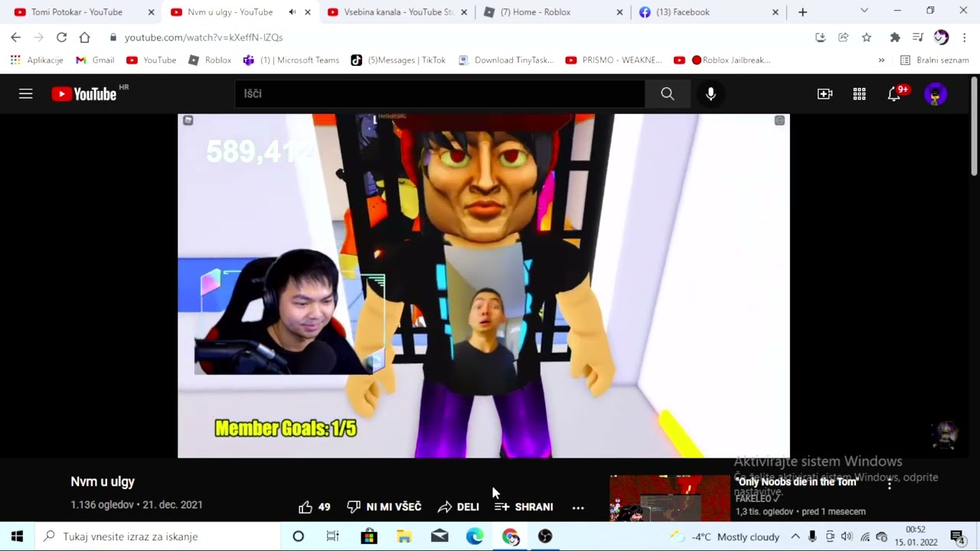980x551 pixels.
Task: Open browser home page icon
Action: pos(84,37)
